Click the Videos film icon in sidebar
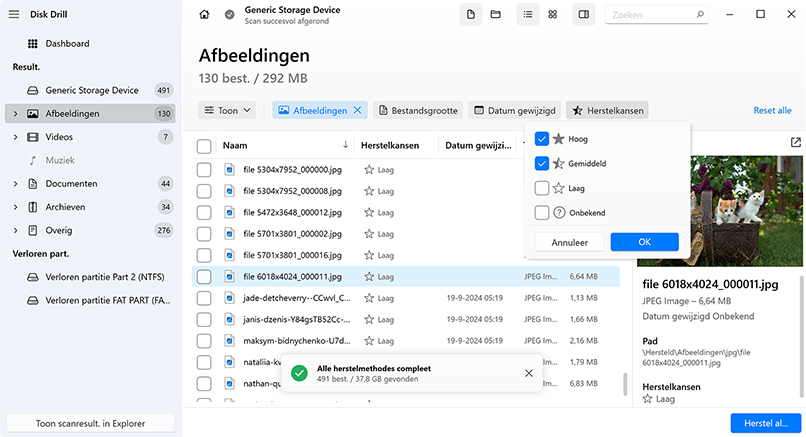Viewport: 806px width, 437px height. coord(32,137)
